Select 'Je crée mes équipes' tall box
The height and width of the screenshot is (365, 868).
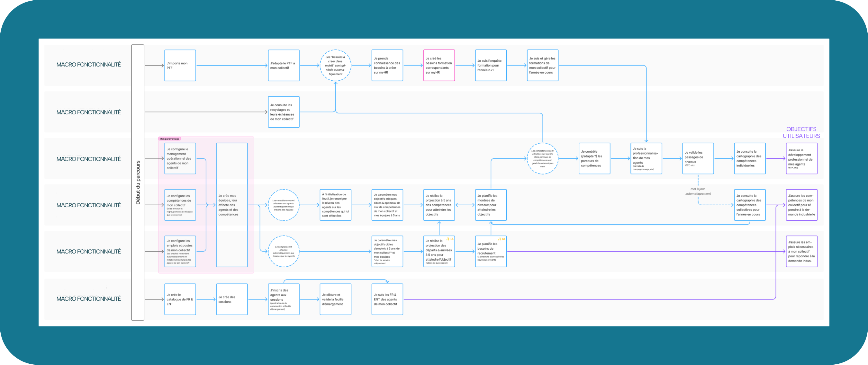pyautogui.click(x=232, y=205)
